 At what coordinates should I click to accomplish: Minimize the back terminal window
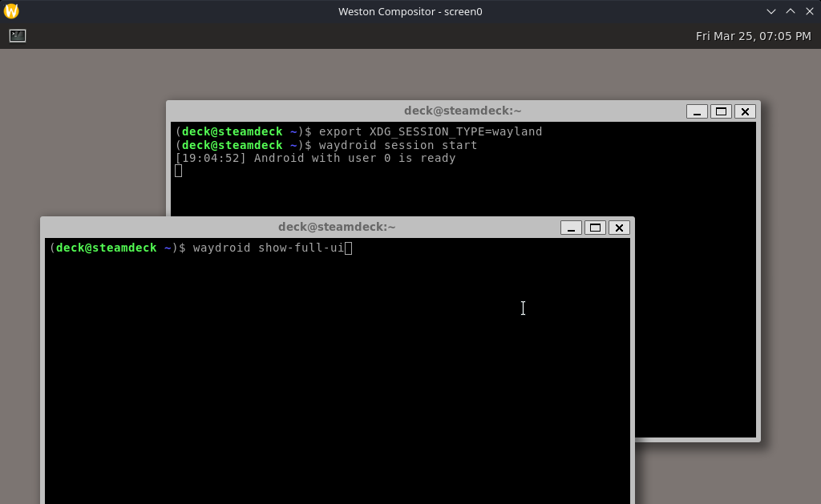(x=697, y=111)
